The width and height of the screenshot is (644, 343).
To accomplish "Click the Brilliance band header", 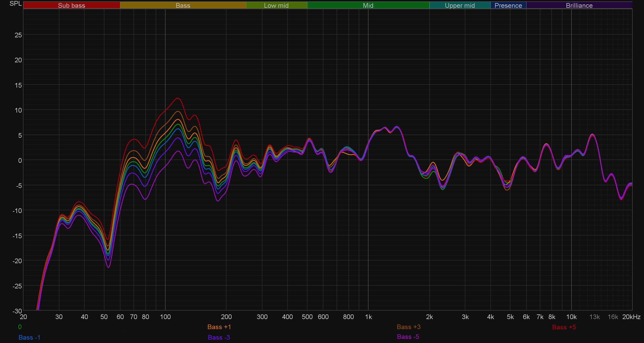I will 579,5.
